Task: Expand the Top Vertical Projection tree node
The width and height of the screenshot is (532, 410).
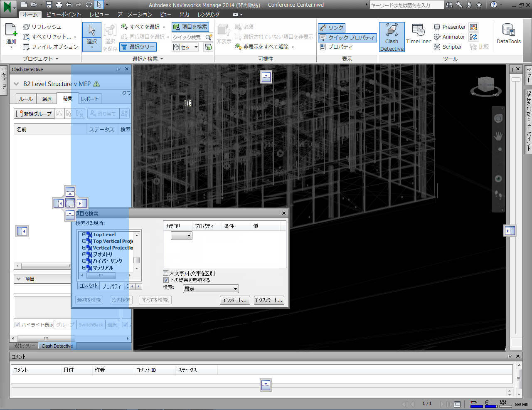Action: [84, 241]
